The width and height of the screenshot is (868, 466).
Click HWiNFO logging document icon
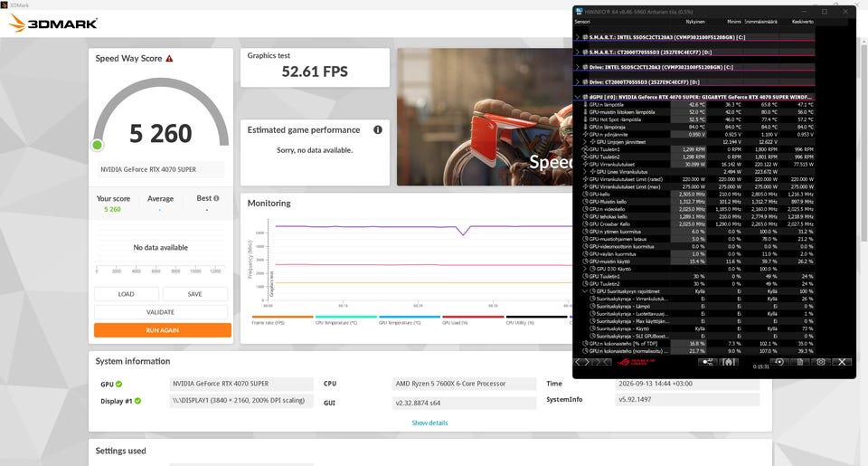click(800, 362)
